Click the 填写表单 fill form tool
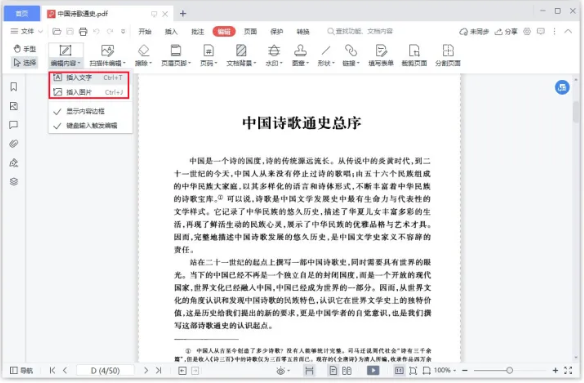 pos(381,55)
